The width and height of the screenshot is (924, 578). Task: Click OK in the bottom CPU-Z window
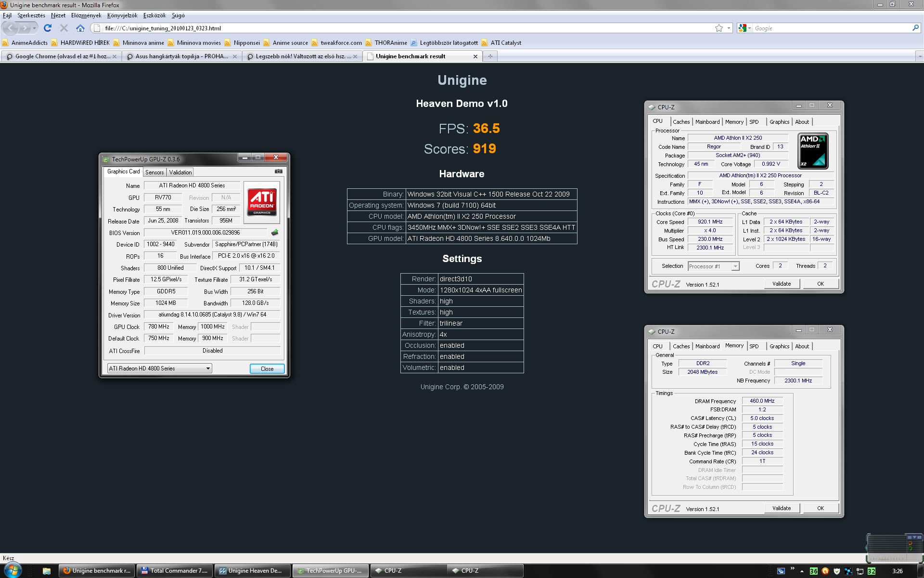coord(821,509)
